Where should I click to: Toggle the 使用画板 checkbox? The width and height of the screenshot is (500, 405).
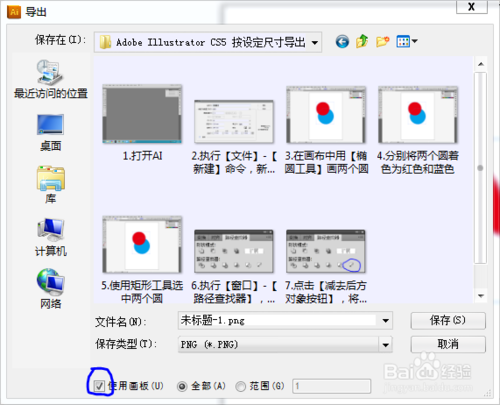[x=99, y=386]
